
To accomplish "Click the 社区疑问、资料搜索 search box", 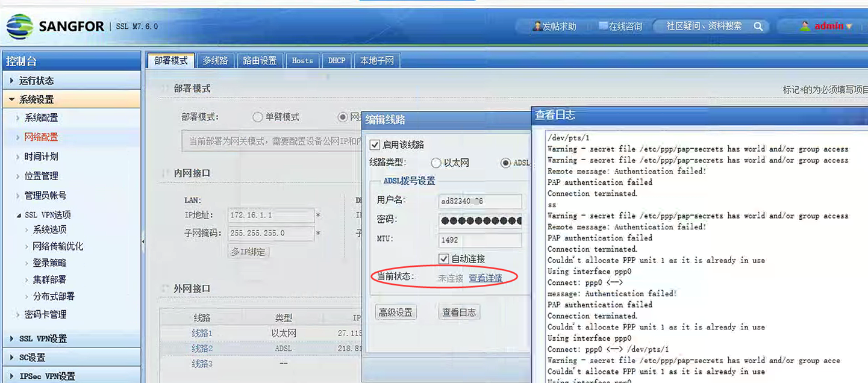I will pos(704,26).
